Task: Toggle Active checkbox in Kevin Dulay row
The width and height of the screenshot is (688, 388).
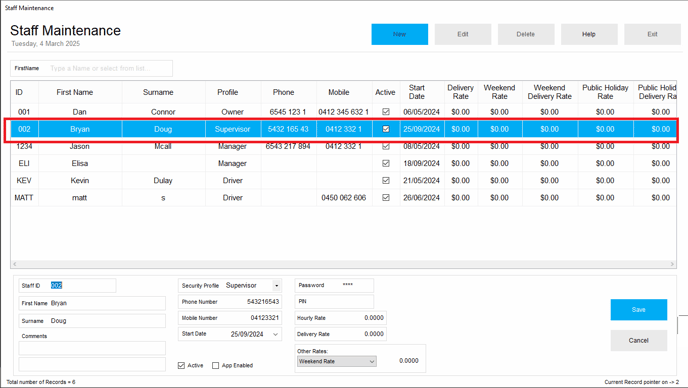Action: (x=386, y=180)
